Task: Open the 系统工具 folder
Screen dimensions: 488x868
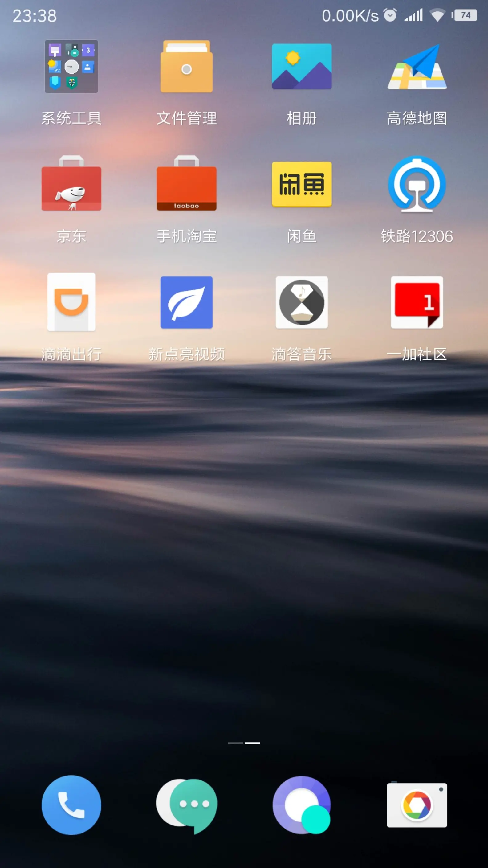Action: click(x=71, y=66)
